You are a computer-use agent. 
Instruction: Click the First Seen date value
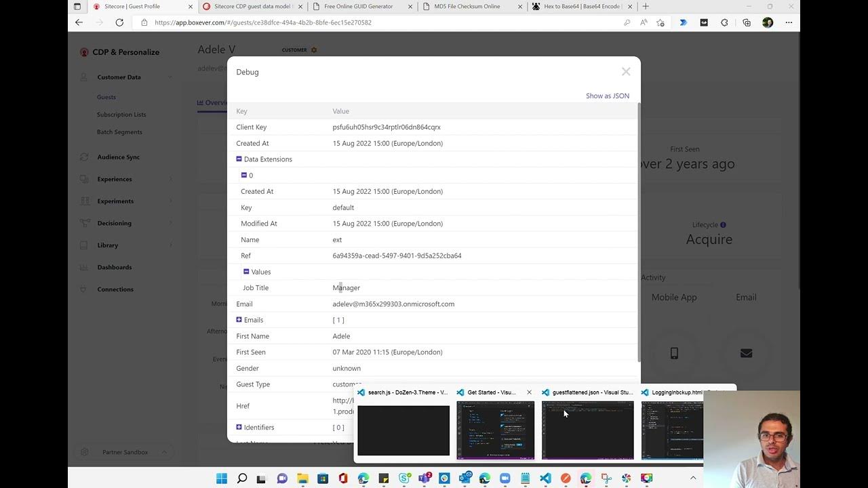[387, 352]
